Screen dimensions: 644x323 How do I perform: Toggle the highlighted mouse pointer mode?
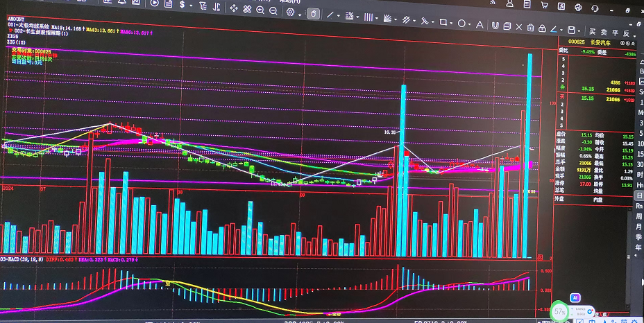pos(313,14)
